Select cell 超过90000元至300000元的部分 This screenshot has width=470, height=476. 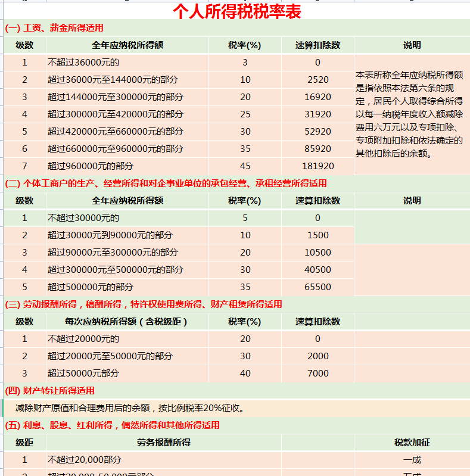pyautogui.click(x=127, y=253)
